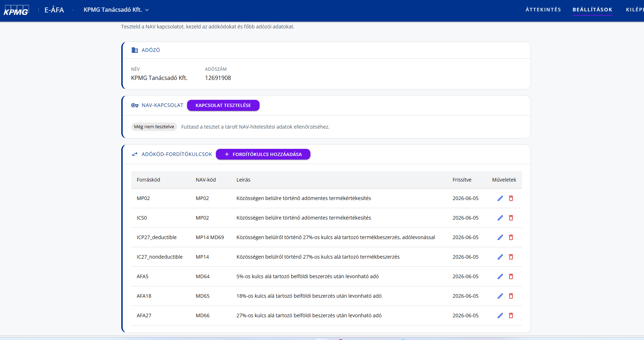
Task: Delete the AFA27 translation key
Action: tap(511, 315)
